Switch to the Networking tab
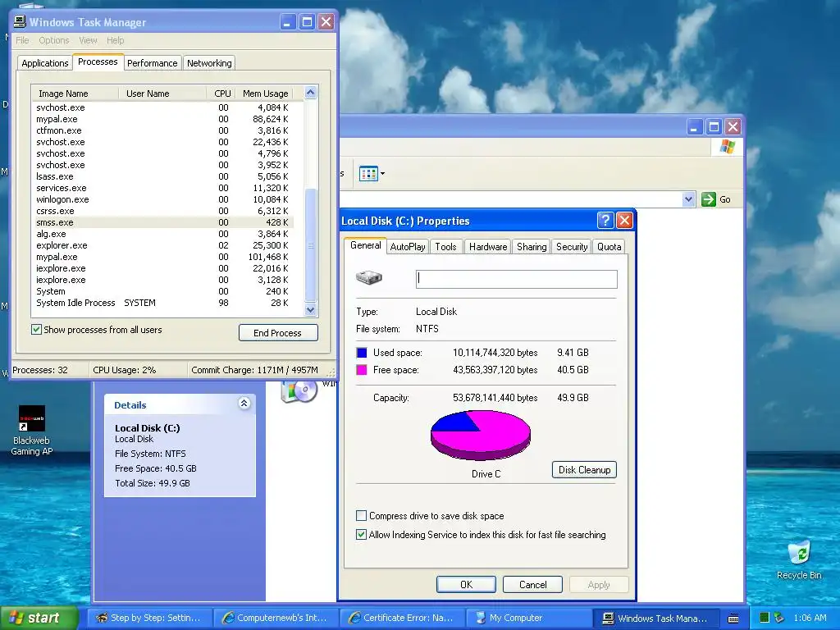 (209, 63)
